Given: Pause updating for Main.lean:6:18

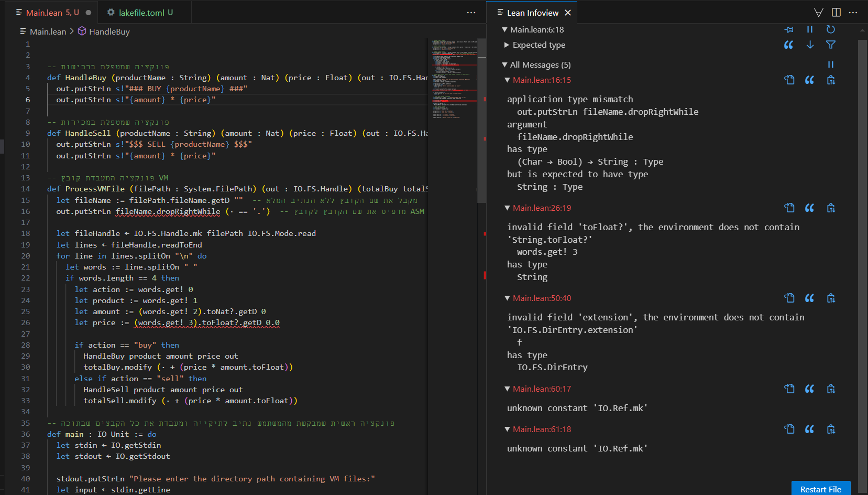Looking at the screenshot, I should tap(810, 29).
